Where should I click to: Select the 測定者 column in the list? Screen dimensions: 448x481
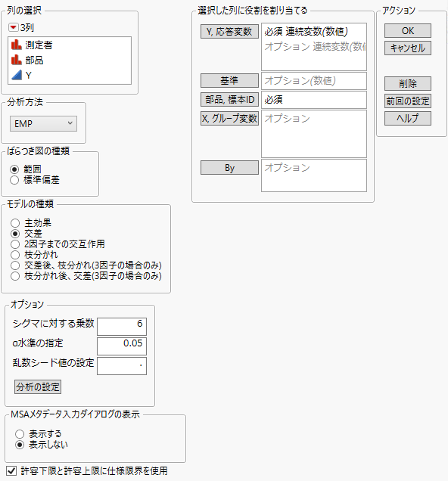click(x=70, y=45)
